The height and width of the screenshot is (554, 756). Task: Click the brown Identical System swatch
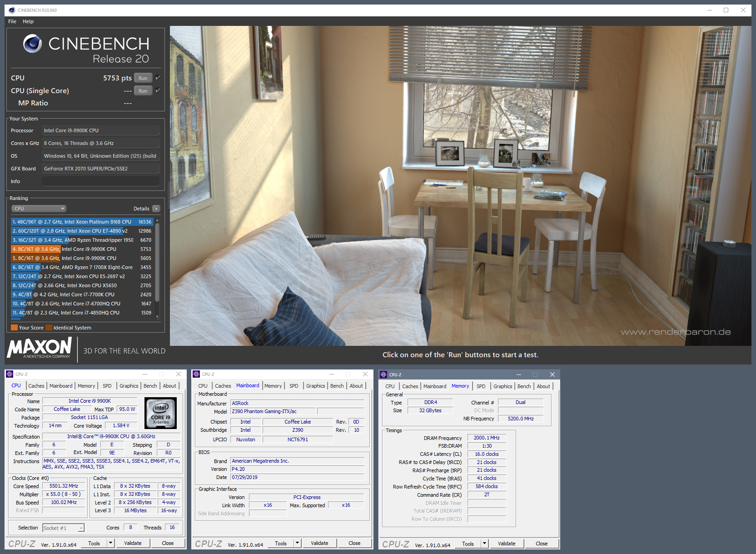(49, 328)
